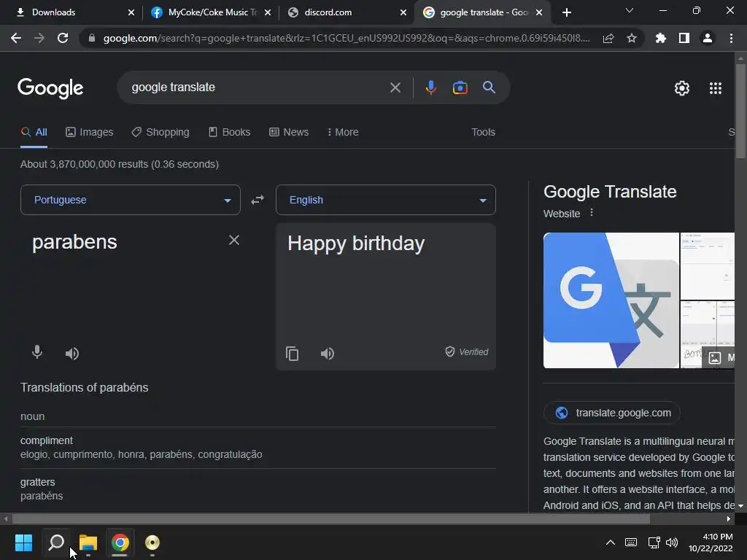This screenshot has height=560, width=747.
Task: Open Google apps grid
Action: [x=716, y=88]
